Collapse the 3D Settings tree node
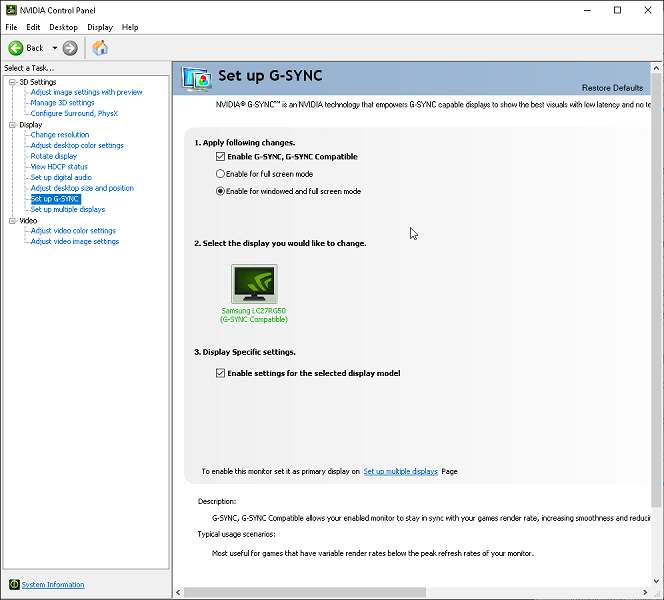 pyautogui.click(x=12, y=82)
